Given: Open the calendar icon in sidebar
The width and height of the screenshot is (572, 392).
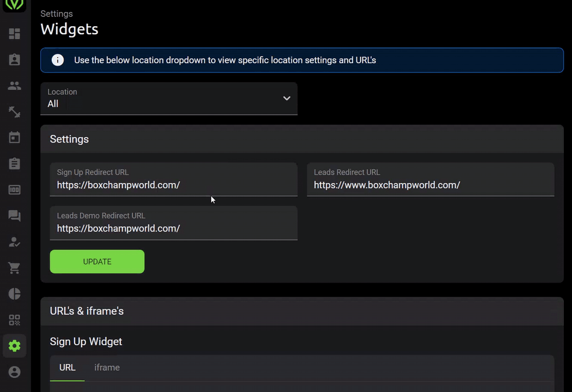Looking at the screenshot, I should point(14,138).
